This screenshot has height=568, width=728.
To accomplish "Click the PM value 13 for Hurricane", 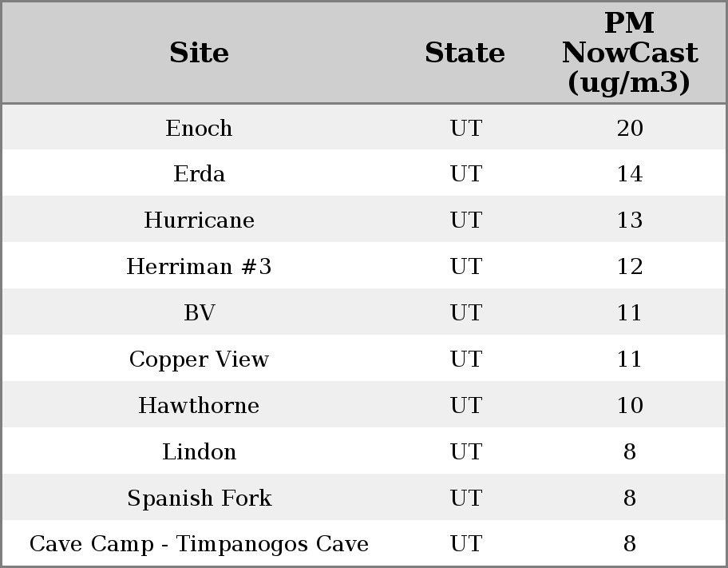I will 629,220.
